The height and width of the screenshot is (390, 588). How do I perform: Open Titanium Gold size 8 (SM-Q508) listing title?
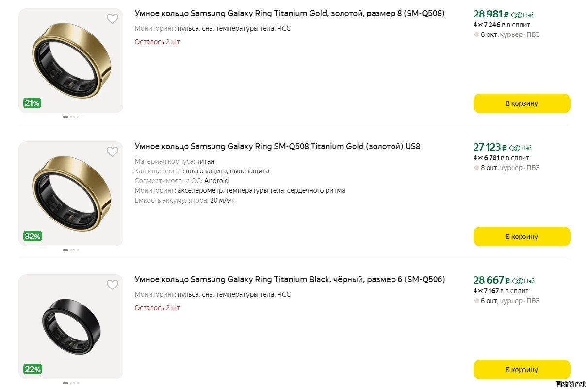[x=289, y=13]
